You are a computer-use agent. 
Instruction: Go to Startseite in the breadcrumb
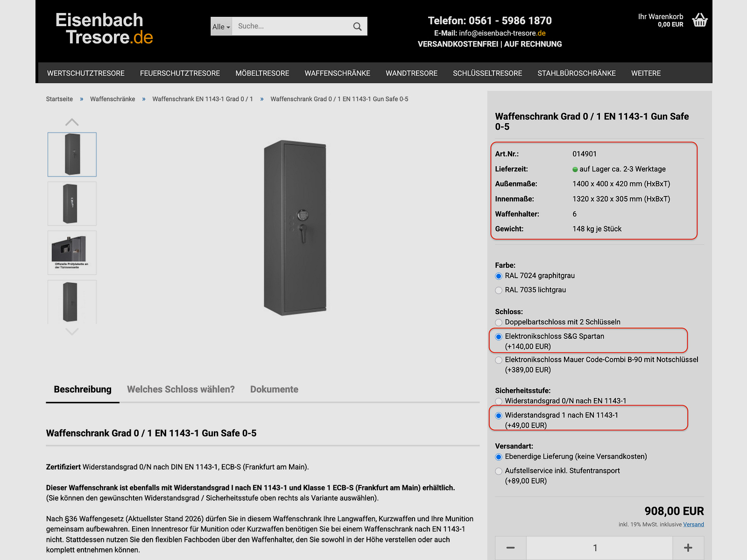coord(59,99)
